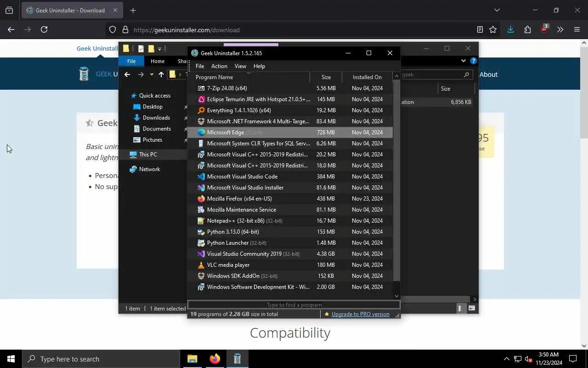Open the Action menu
Image resolution: width=588 pixels, height=368 pixels.
coord(219,66)
